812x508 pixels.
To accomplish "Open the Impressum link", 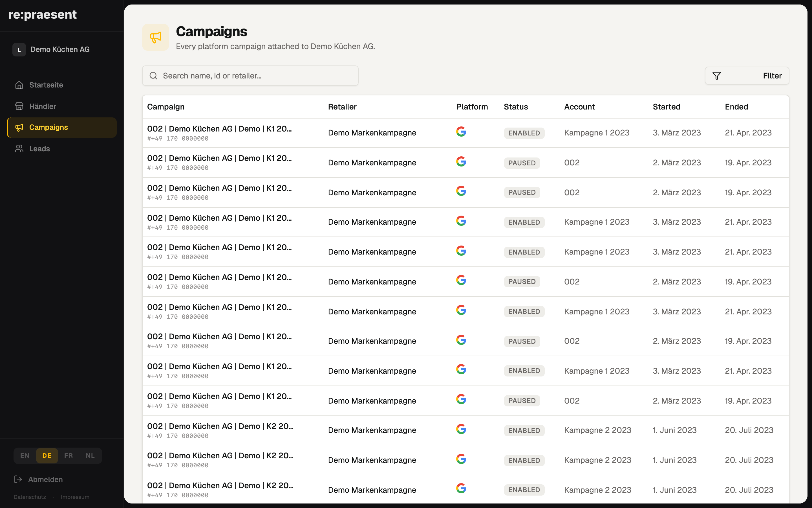I will click(x=75, y=497).
